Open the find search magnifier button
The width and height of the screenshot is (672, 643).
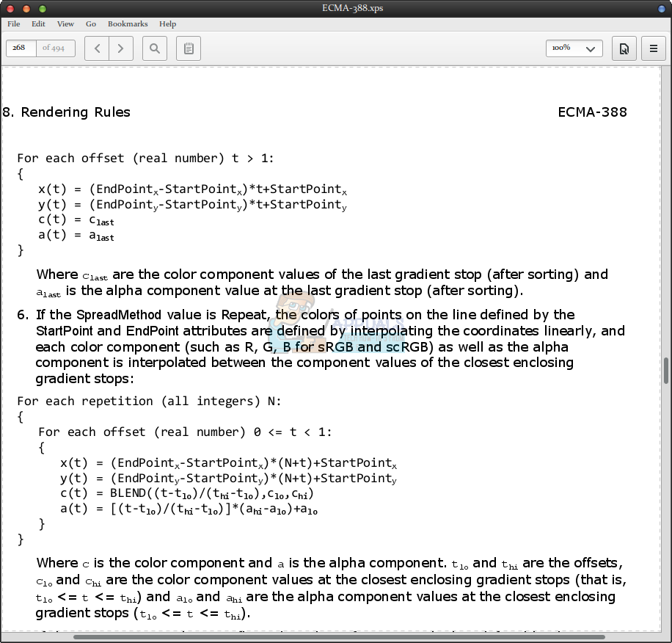point(155,48)
